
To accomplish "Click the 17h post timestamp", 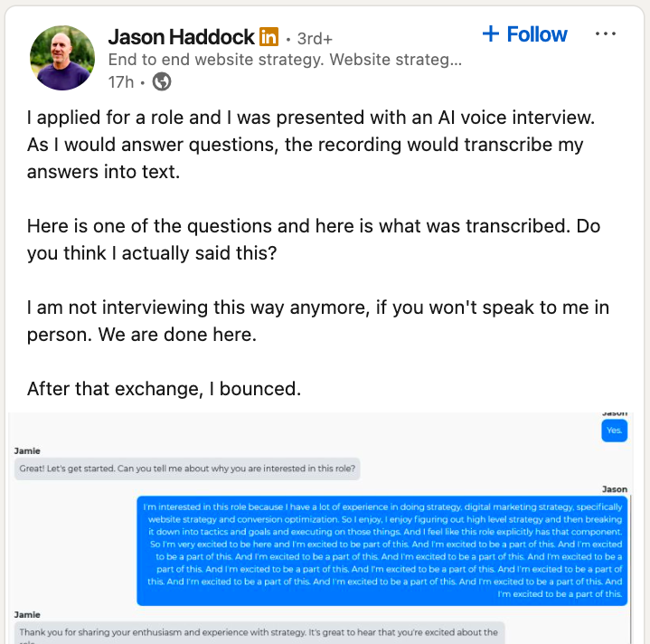I will pyautogui.click(x=121, y=82).
